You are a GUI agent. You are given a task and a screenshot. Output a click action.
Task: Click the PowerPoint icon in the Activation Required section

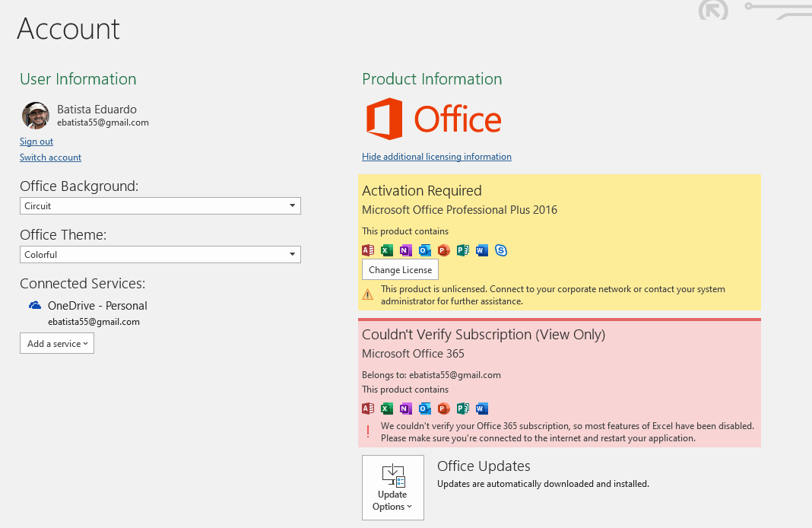point(444,251)
